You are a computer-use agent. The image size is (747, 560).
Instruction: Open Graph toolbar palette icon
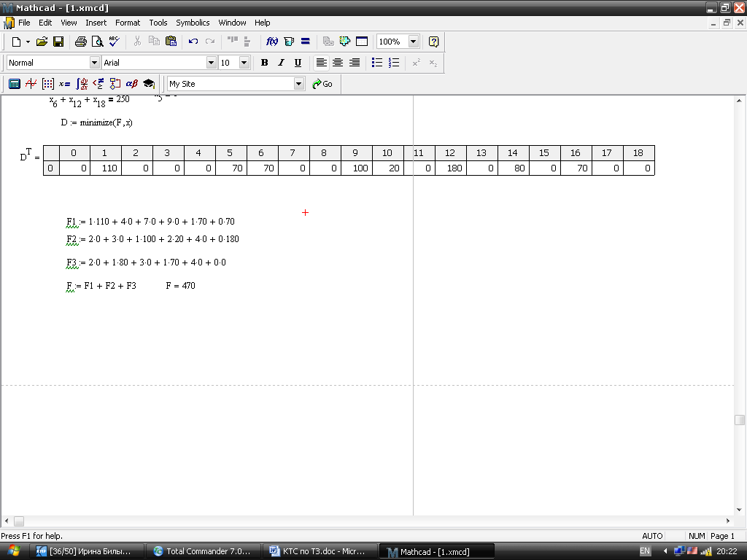coord(31,85)
